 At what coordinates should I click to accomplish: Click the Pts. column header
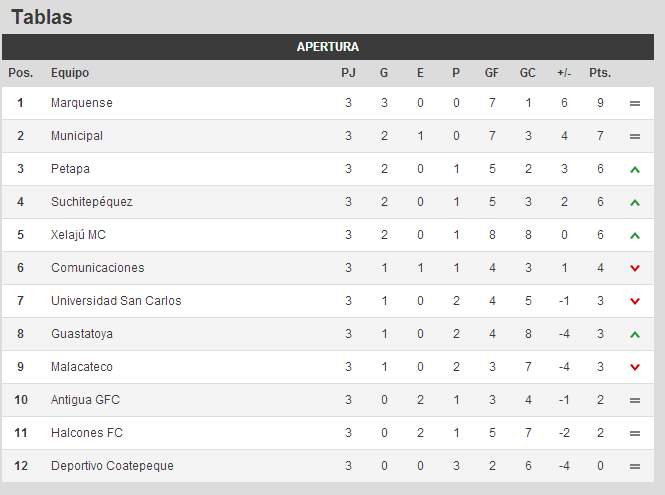coord(600,73)
